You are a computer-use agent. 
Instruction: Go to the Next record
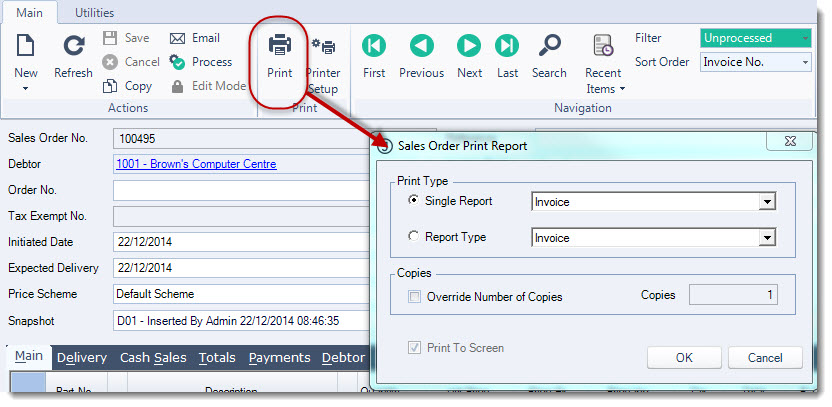469,46
